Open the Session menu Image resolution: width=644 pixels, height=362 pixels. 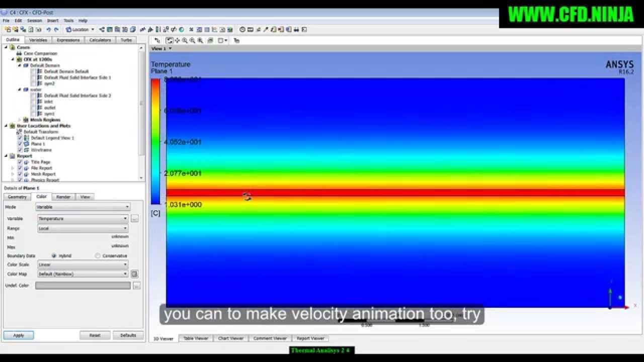(x=34, y=21)
